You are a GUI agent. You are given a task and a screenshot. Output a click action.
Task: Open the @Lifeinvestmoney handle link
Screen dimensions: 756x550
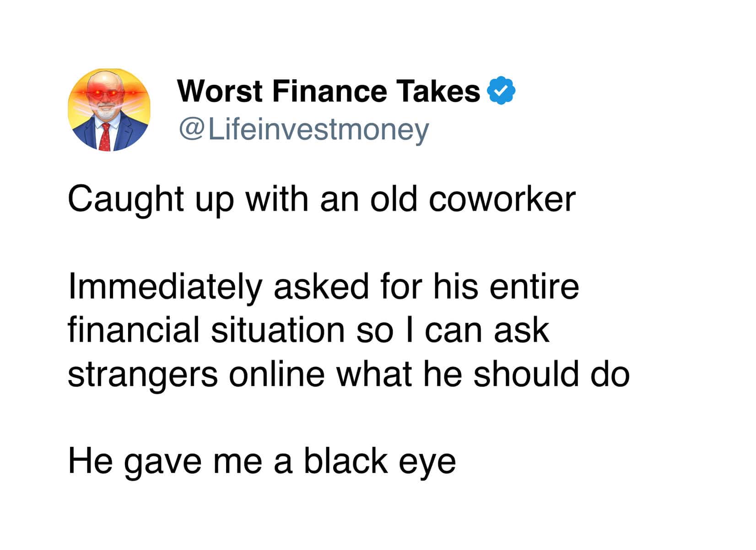pos(303,130)
